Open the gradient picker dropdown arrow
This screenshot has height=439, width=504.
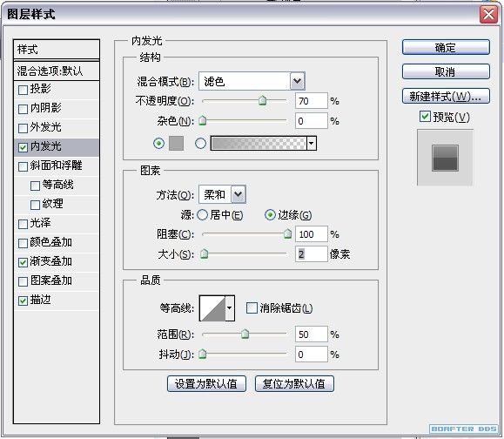(x=311, y=143)
